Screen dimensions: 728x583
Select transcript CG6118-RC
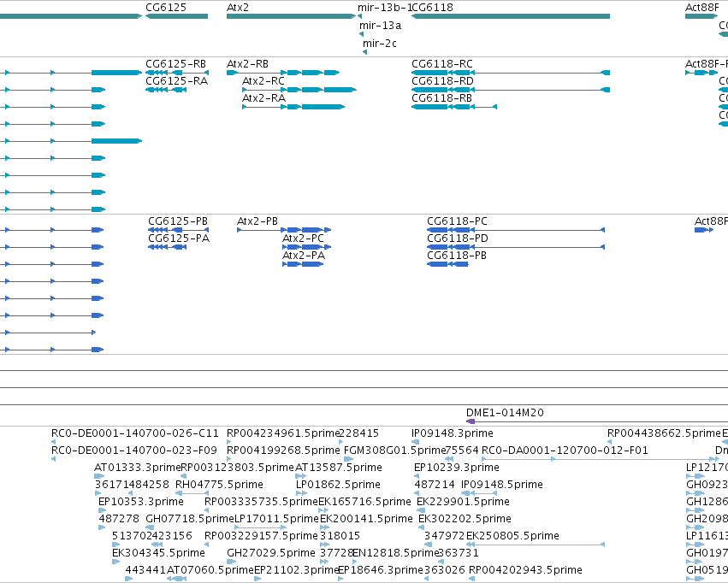[510, 73]
